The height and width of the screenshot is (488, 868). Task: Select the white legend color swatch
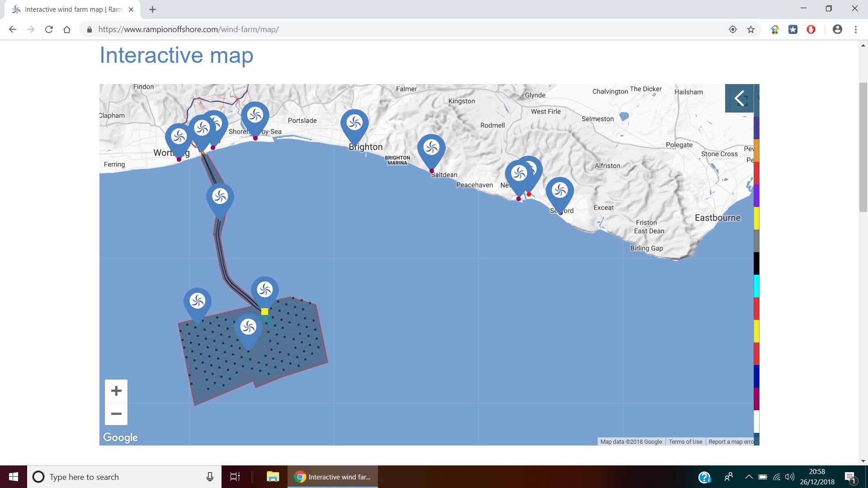756,422
